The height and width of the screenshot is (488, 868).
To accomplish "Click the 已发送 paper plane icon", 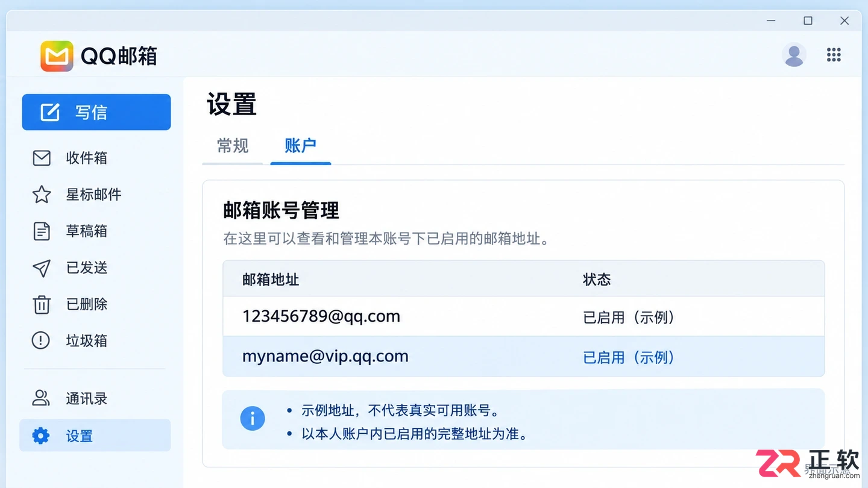I will click(x=42, y=268).
